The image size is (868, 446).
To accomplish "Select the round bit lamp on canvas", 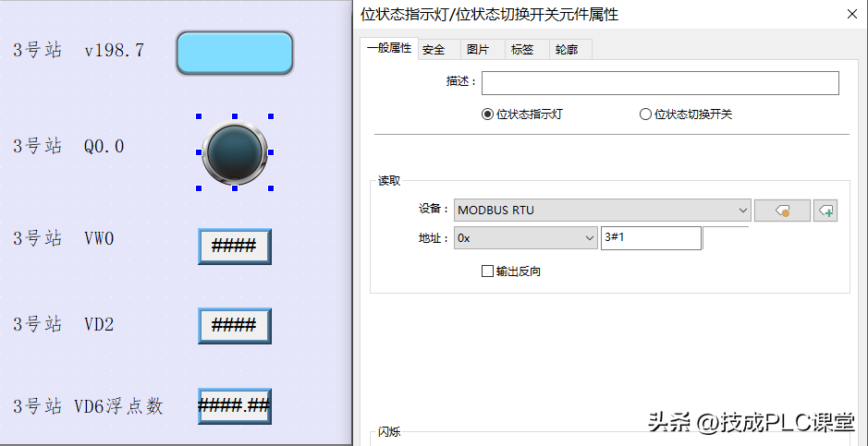I will coord(234,151).
